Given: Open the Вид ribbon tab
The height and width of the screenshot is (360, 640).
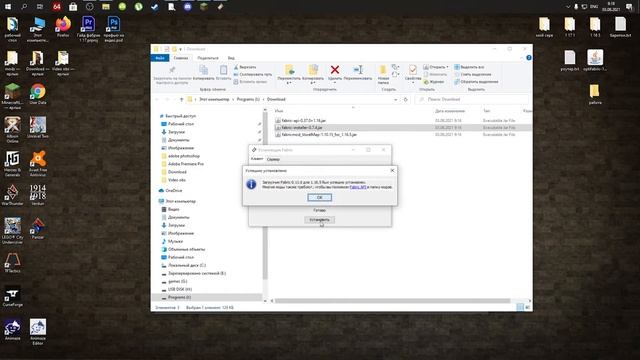Looking at the screenshot, I should tap(231, 58).
